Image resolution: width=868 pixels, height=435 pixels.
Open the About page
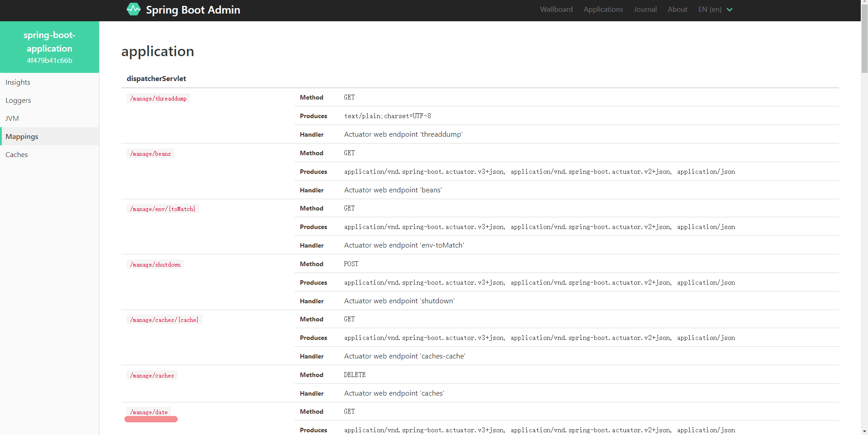pos(677,10)
